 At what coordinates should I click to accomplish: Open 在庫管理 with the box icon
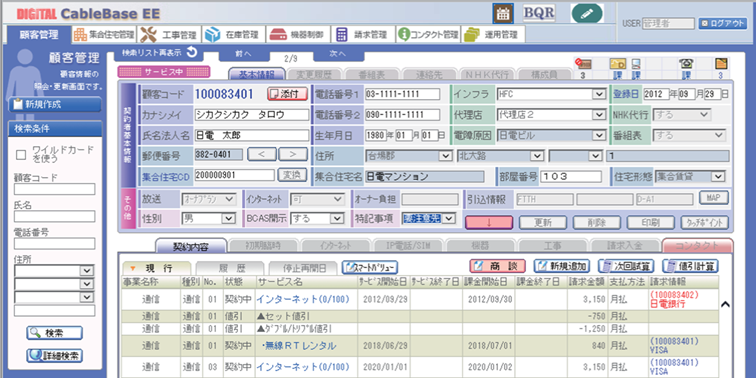click(233, 35)
